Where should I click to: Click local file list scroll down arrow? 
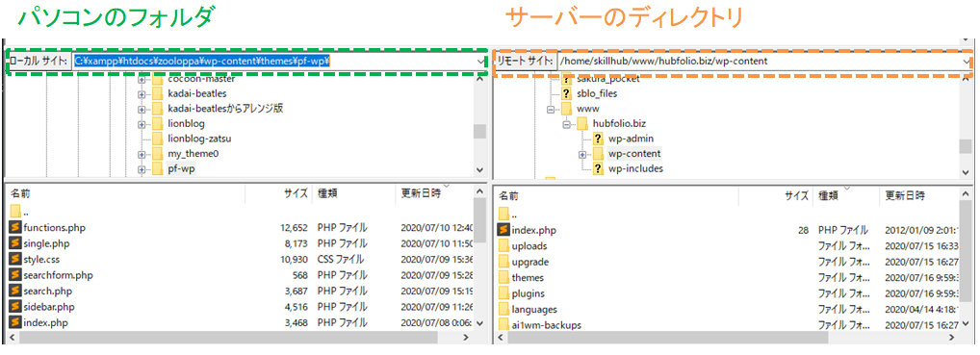pyautogui.click(x=479, y=324)
